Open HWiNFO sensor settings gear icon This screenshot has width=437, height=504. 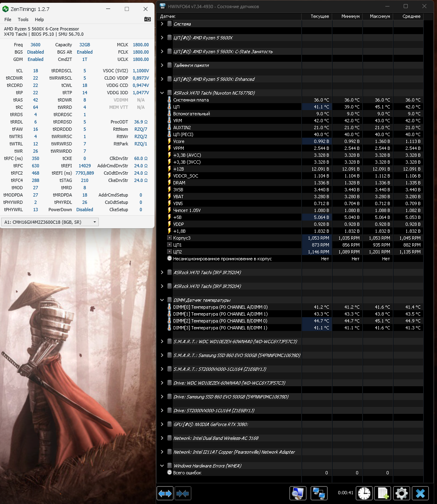click(x=401, y=493)
